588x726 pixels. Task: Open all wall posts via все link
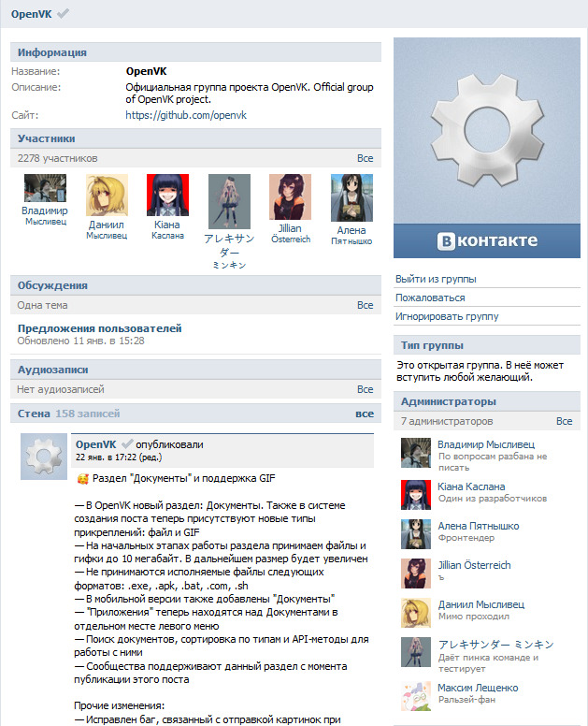coord(365,414)
